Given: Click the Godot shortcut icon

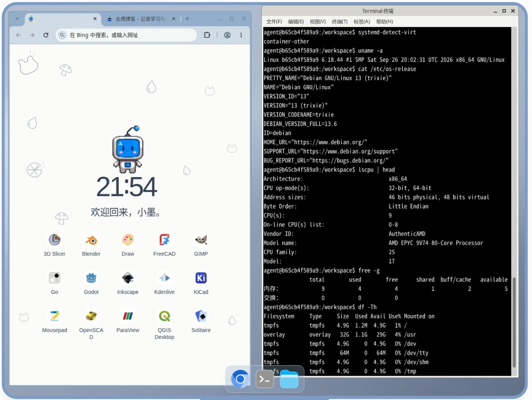Looking at the screenshot, I should pos(91,278).
